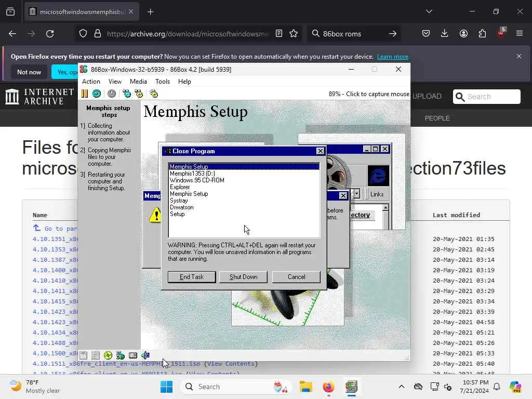Open the 86Box Media menu

[x=138, y=82]
